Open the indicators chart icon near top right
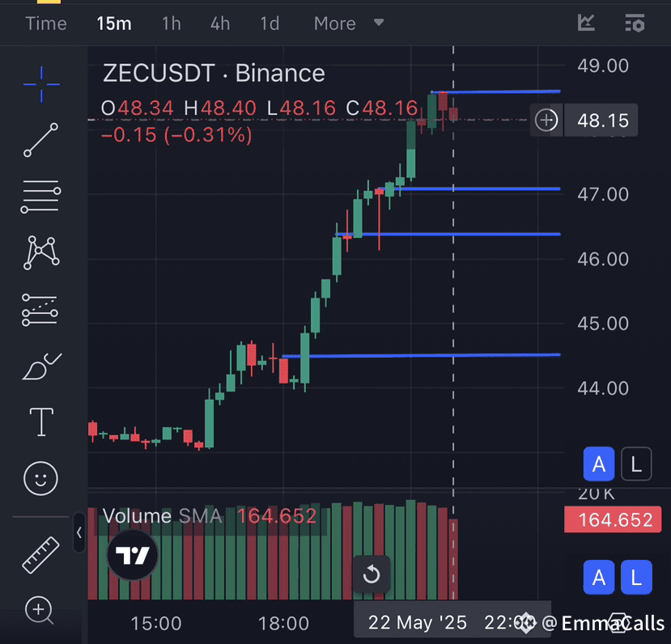The height and width of the screenshot is (644, 671). click(585, 23)
